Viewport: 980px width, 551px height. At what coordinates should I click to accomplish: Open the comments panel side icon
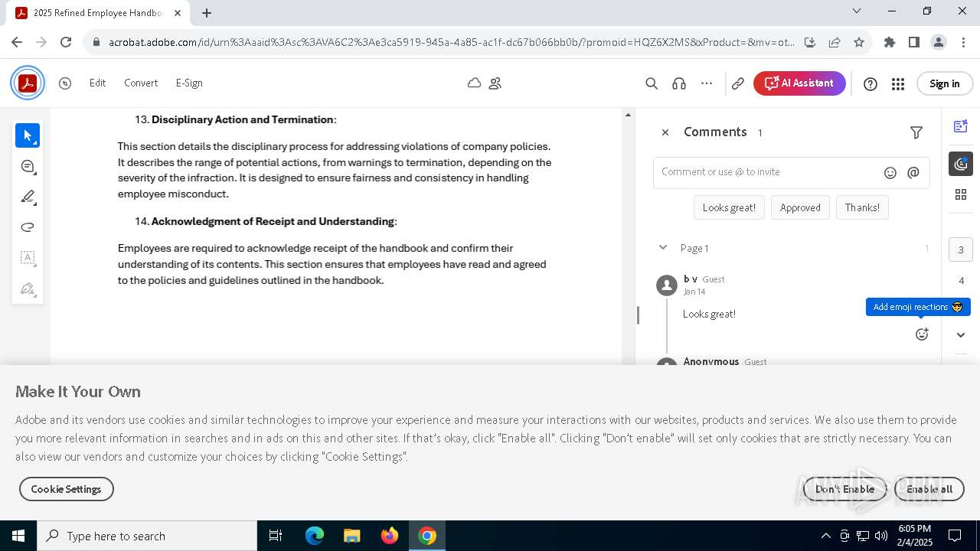(x=961, y=164)
